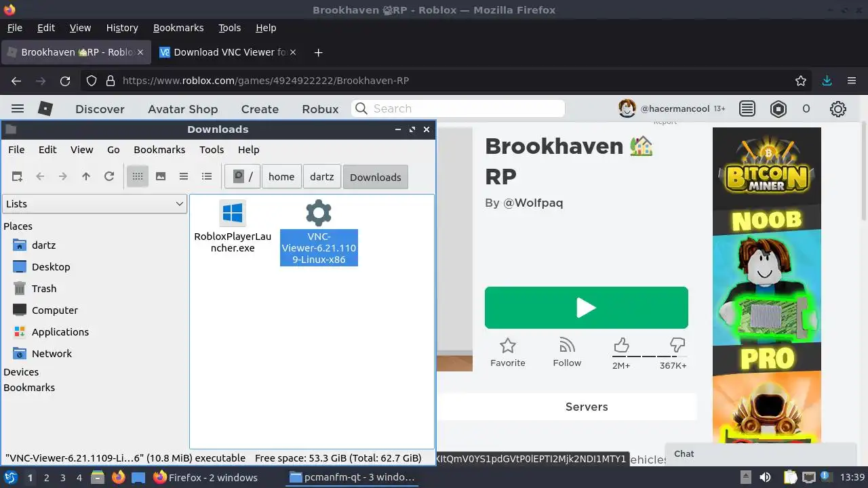868x488 pixels.
Task: Switch to Download VNC Viewer tab
Action: [228, 52]
